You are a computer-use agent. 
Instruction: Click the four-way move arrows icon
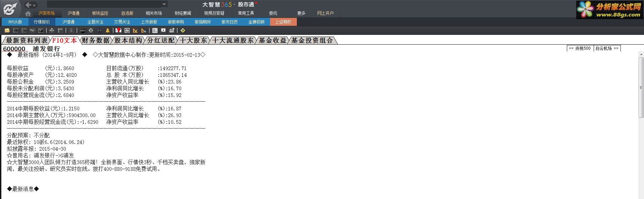pyautogui.click(x=52, y=31)
